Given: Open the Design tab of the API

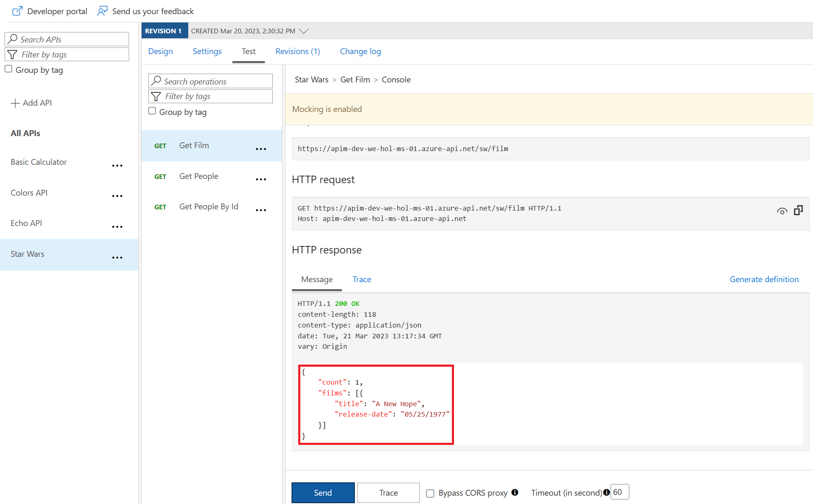Looking at the screenshot, I should (x=160, y=51).
